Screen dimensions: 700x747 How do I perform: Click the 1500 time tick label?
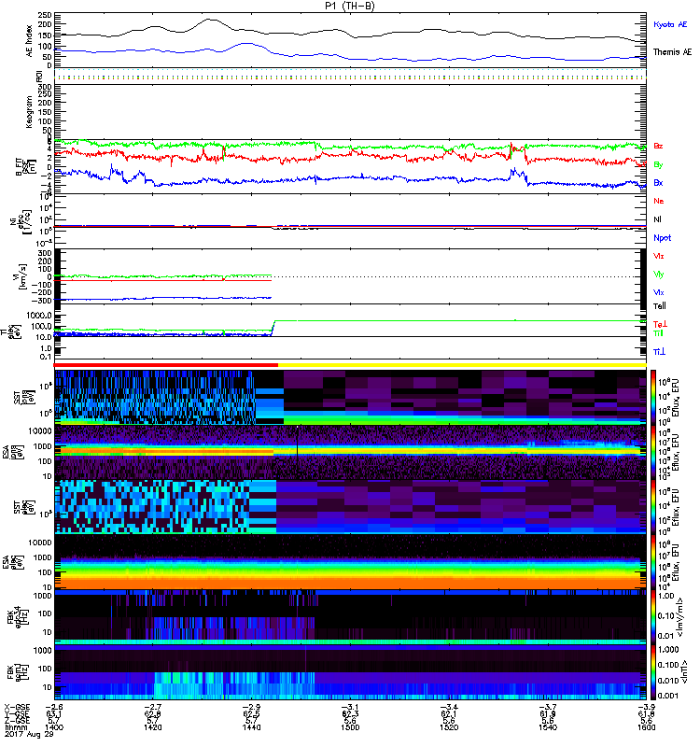(x=350, y=727)
